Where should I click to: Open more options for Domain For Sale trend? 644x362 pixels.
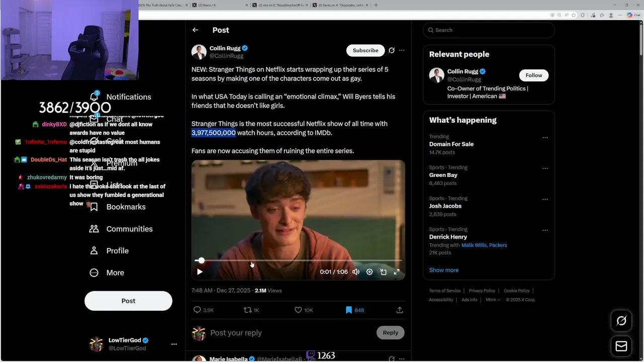tap(545, 137)
